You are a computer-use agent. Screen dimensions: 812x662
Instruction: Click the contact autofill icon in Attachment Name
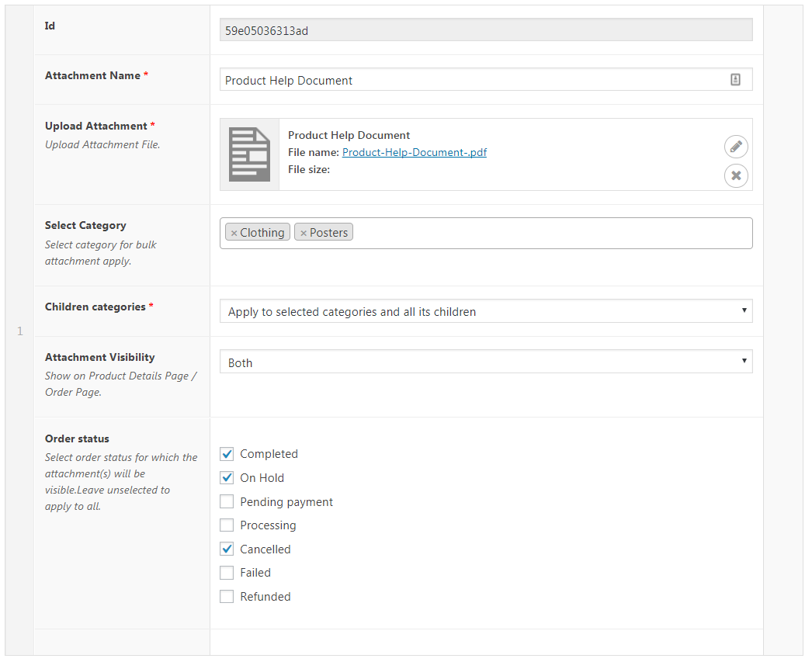(x=735, y=80)
